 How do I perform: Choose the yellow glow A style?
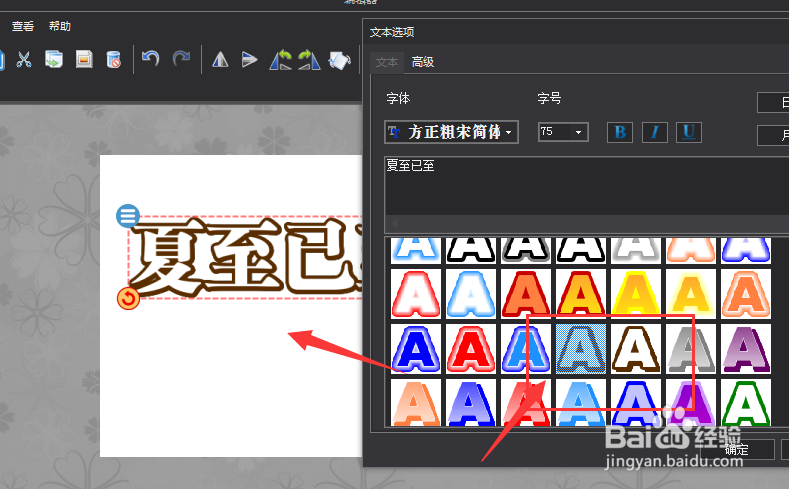(691, 294)
